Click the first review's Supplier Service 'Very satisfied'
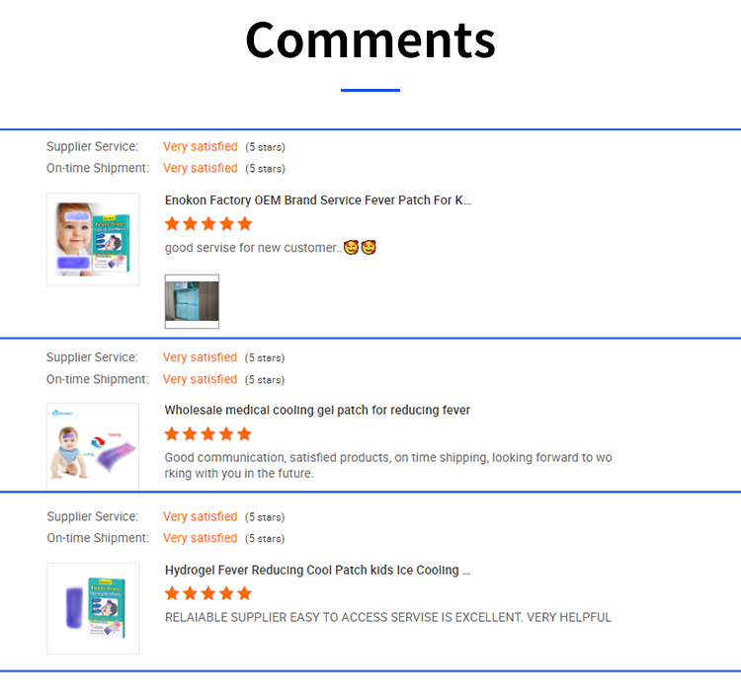Screen dimensions: 741x700 point(201,147)
